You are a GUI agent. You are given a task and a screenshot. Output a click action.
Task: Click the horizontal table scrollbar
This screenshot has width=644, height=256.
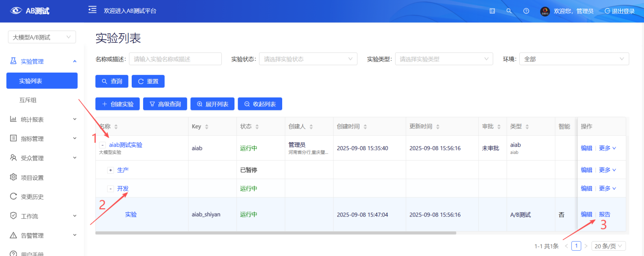[276, 233]
